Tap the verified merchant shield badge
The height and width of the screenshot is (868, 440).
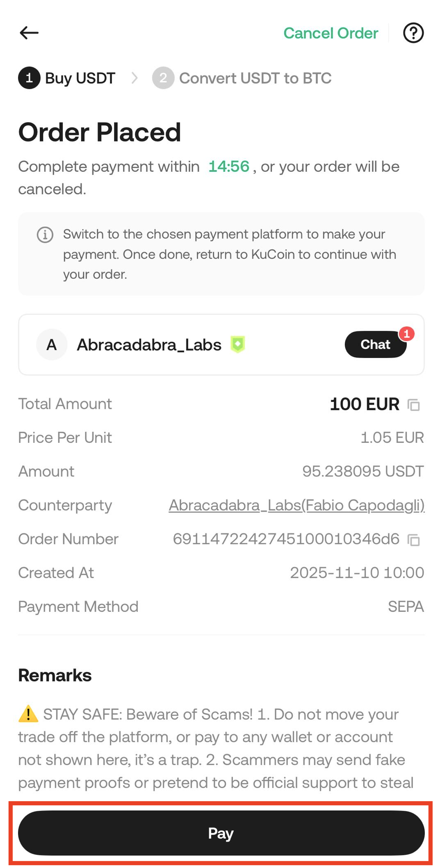point(238,344)
